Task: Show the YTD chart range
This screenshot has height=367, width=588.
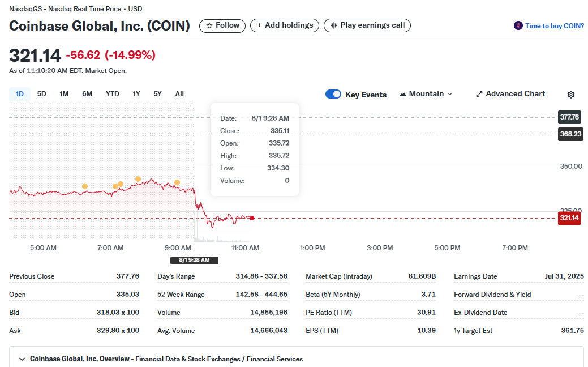Action: tap(112, 94)
